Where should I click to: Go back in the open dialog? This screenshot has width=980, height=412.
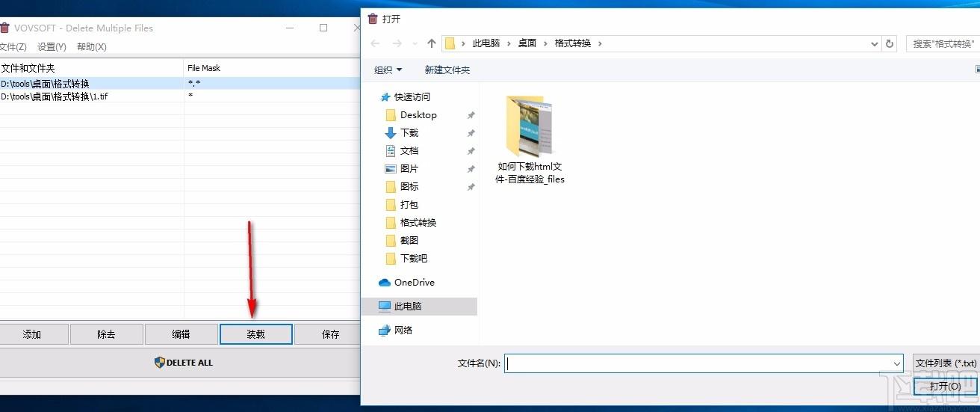pyautogui.click(x=376, y=43)
